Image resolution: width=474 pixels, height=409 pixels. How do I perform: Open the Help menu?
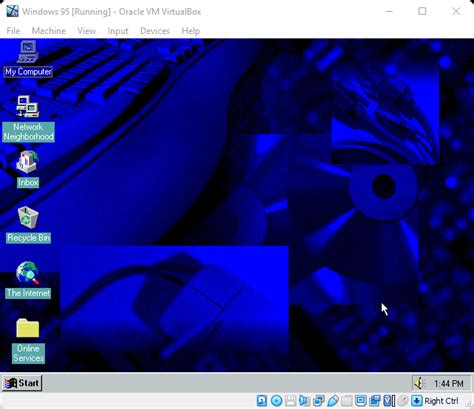click(x=191, y=31)
